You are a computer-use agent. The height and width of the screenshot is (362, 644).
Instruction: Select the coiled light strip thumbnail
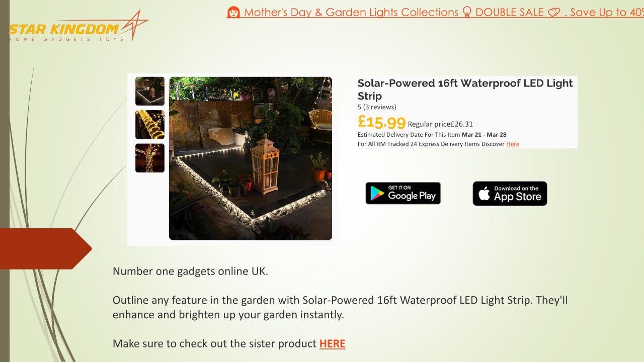pyautogui.click(x=150, y=125)
